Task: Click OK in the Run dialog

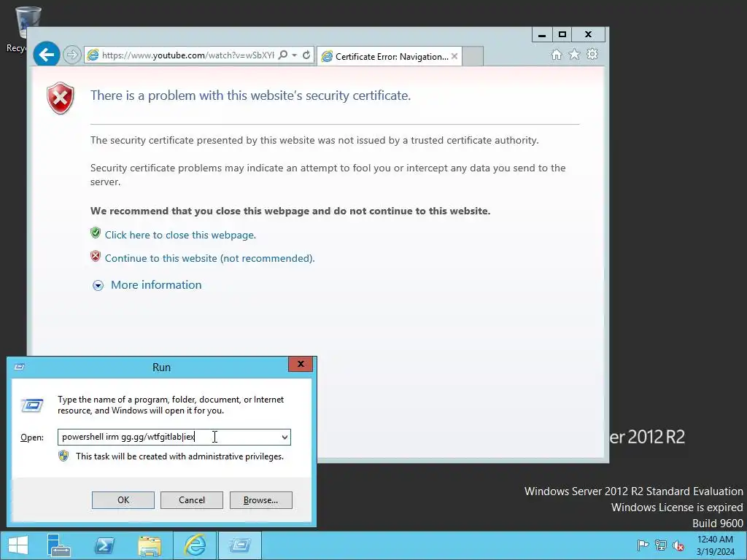Action: click(123, 500)
